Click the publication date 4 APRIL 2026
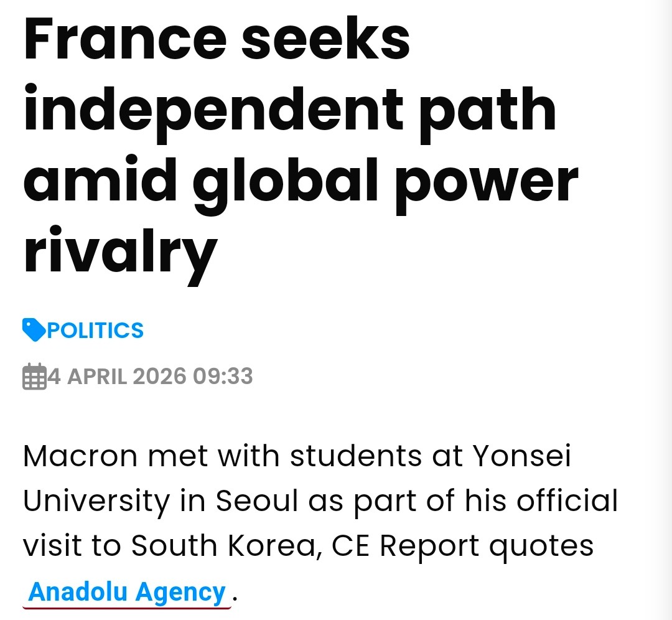 click(117, 377)
